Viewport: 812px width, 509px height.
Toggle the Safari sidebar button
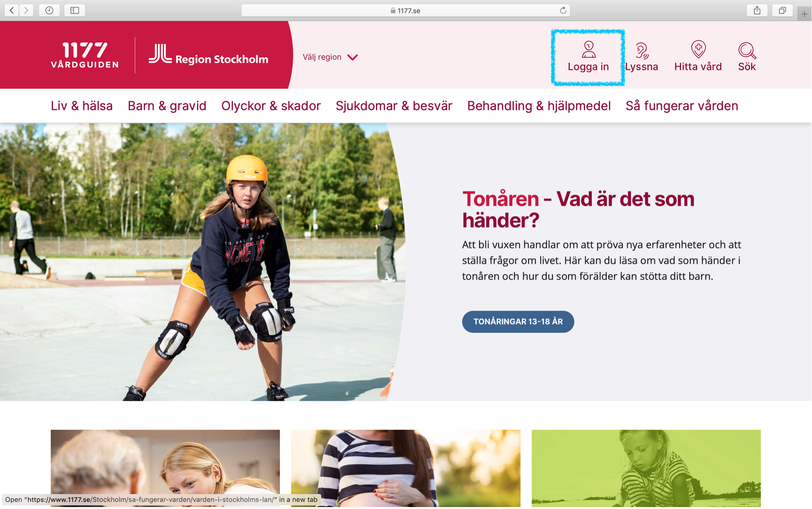click(74, 11)
